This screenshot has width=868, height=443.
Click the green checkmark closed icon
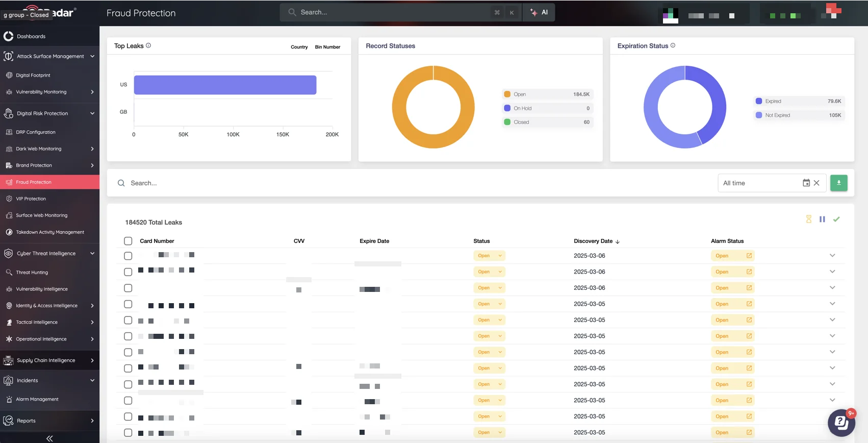836,219
